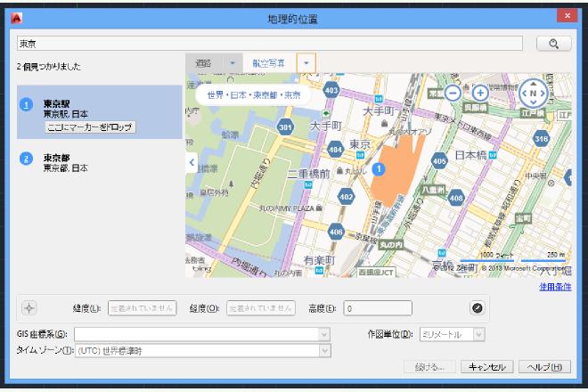Image resolution: width=588 pixels, height=392 pixels.
Task: Click route shield 408 on map
Action: tap(456, 198)
